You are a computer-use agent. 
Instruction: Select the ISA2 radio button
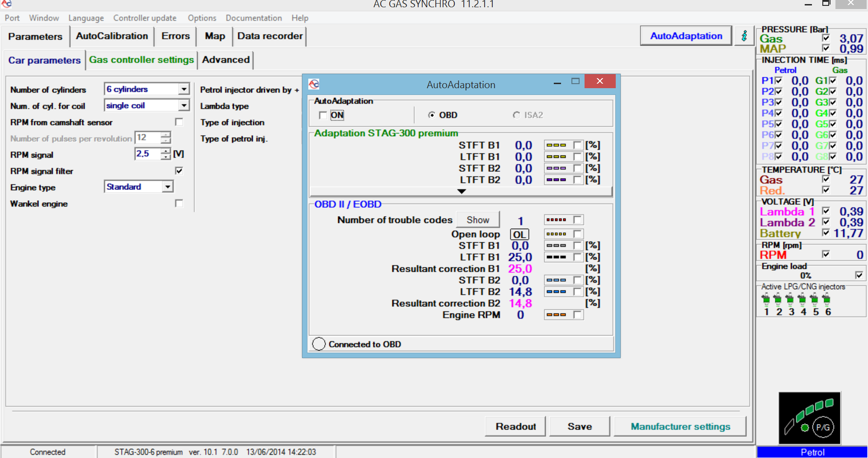[516, 115]
